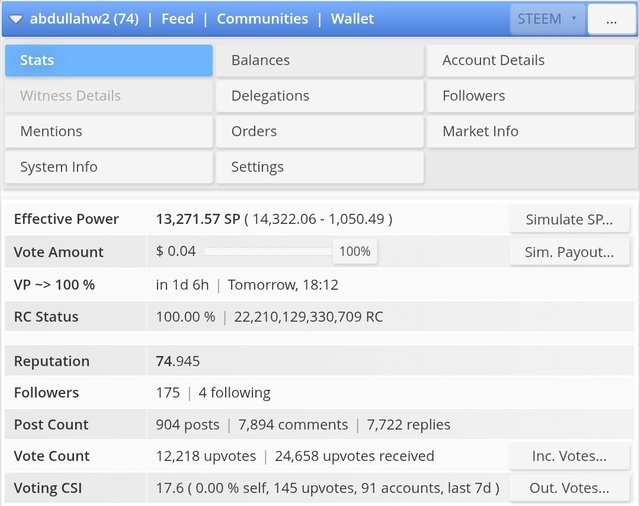This screenshot has height=506, width=640.
Task: Expand the account dropdown arrow beside abdullahw2
Action: pos(16,19)
